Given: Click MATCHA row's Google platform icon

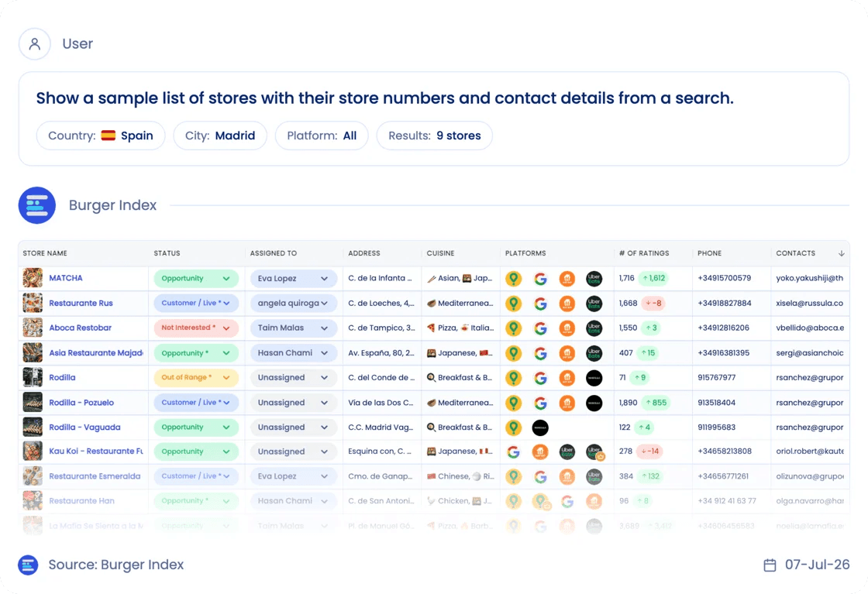Looking at the screenshot, I should tap(540, 279).
